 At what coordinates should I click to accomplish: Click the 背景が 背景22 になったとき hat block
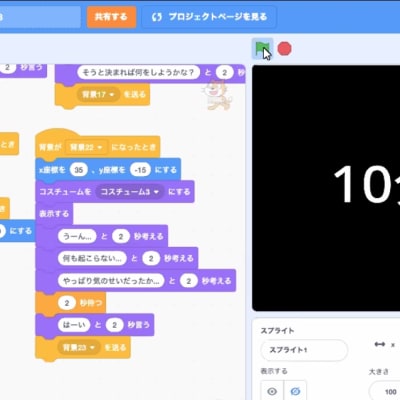pos(97,146)
